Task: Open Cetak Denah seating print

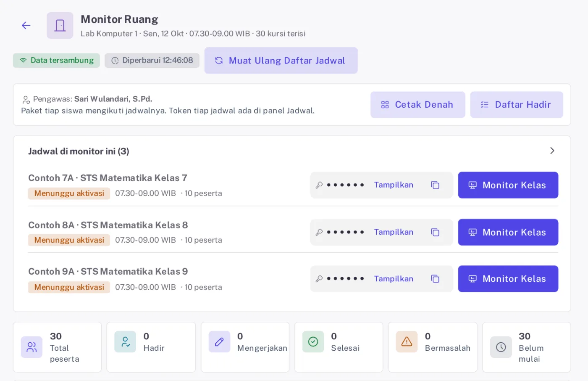Action: click(x=418, y=105)
